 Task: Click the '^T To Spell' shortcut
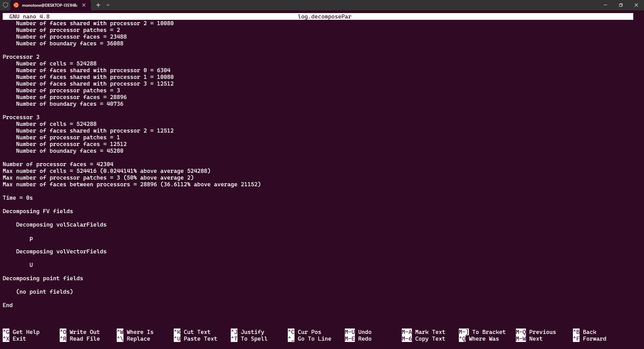(249, 339)
